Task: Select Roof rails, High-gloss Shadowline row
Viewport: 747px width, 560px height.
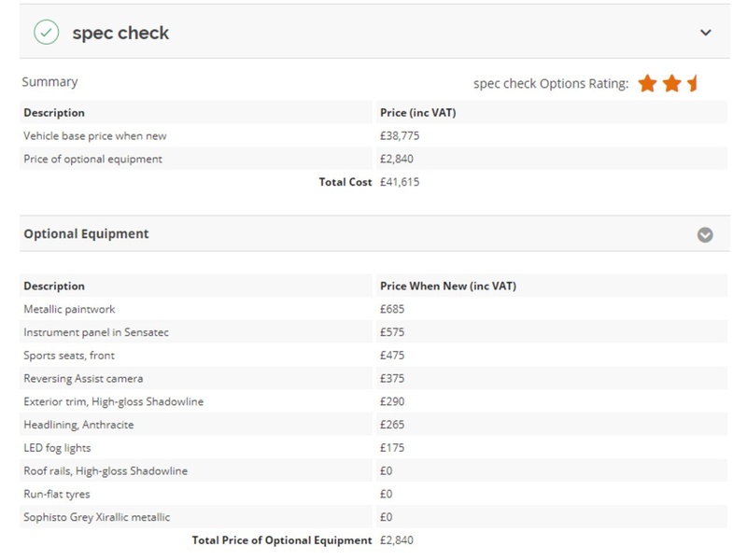Action: (106, 471)
